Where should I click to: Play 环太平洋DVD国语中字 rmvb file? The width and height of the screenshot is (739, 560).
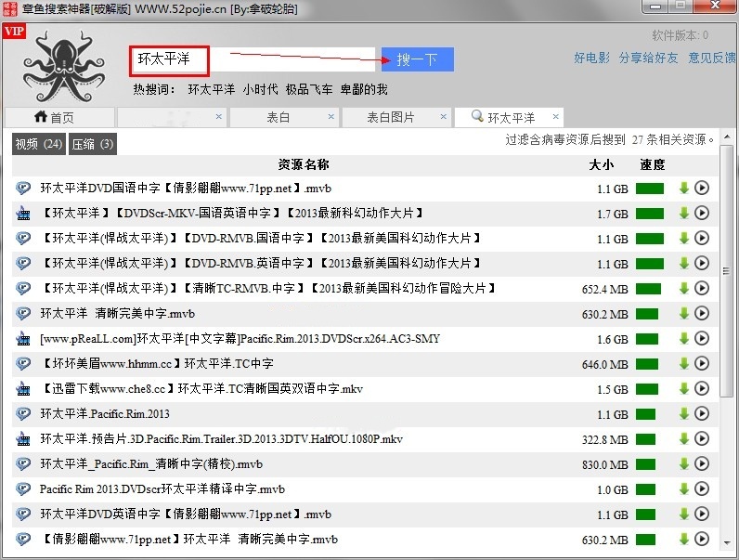(702, 188)
